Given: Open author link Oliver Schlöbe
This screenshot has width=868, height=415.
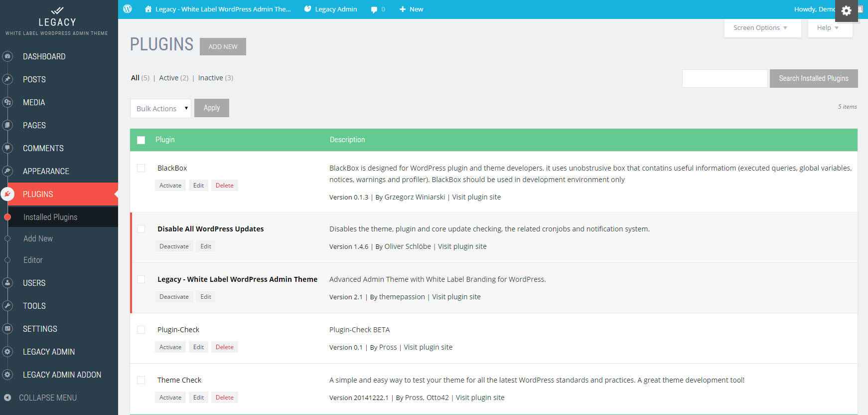Looking at the screenshot, I should point(408,246).
